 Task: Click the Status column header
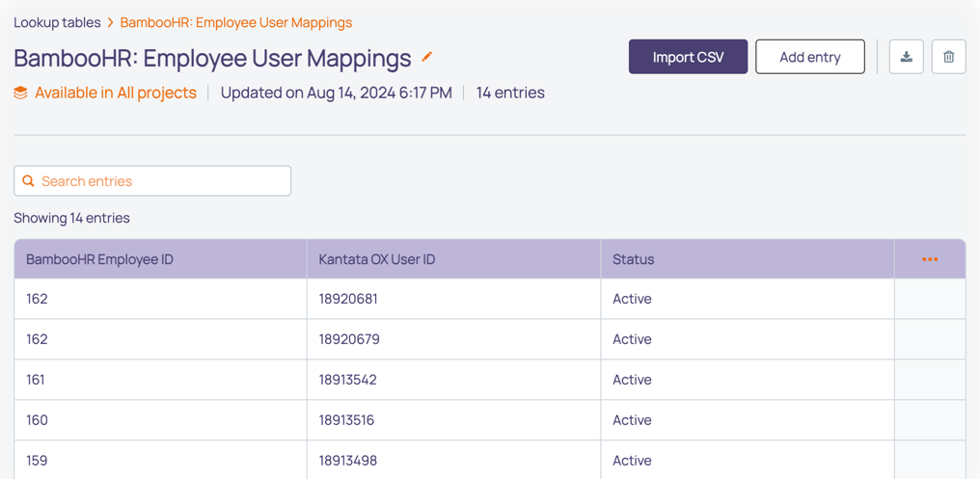click(748, 259)
